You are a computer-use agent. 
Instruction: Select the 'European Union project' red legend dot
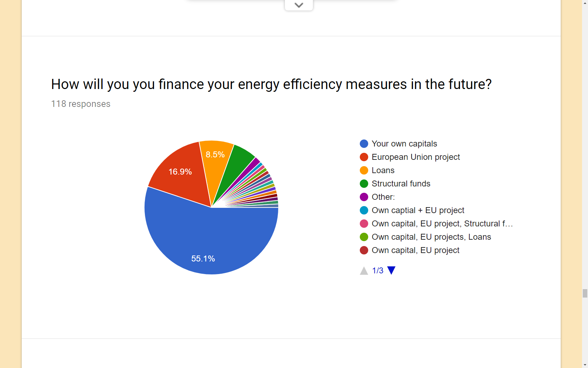tap(364, 157)
